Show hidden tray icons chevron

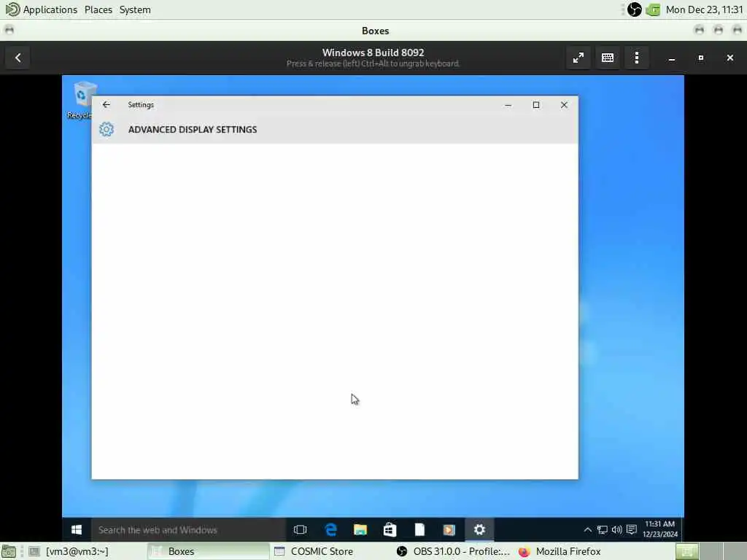[x=587, y=529]
